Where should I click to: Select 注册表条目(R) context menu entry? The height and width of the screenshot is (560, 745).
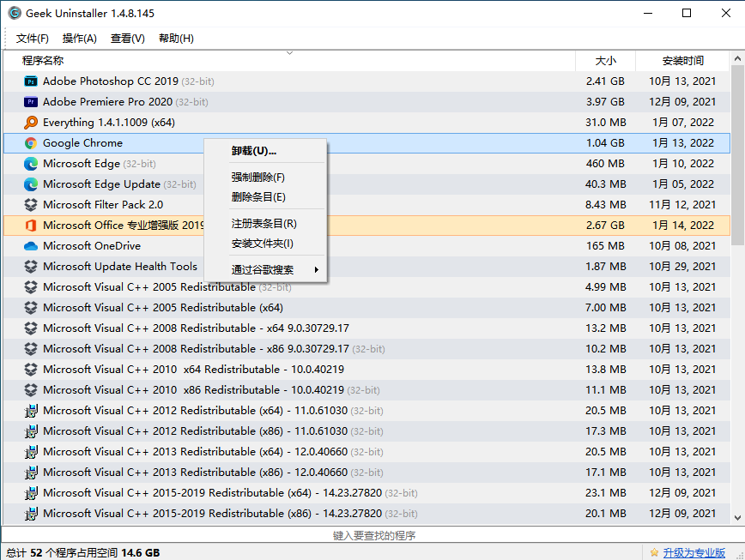click(x=265, y=224)
